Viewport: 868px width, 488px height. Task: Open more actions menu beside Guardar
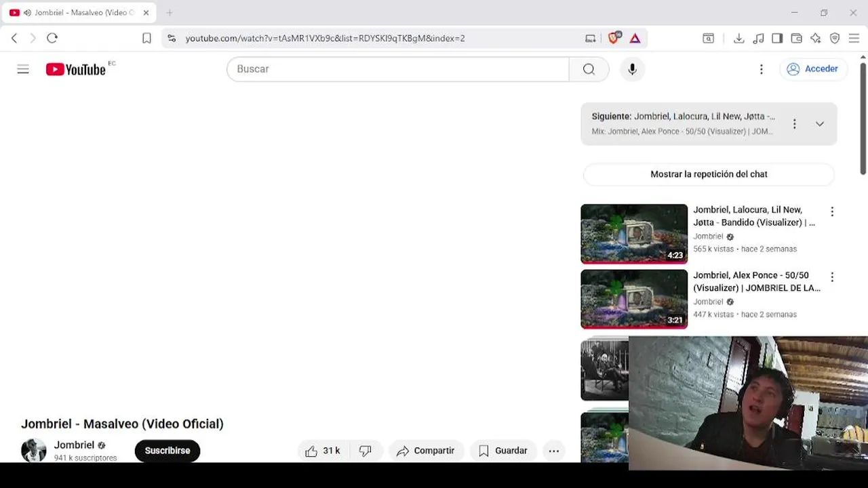[x=554, y=451]
